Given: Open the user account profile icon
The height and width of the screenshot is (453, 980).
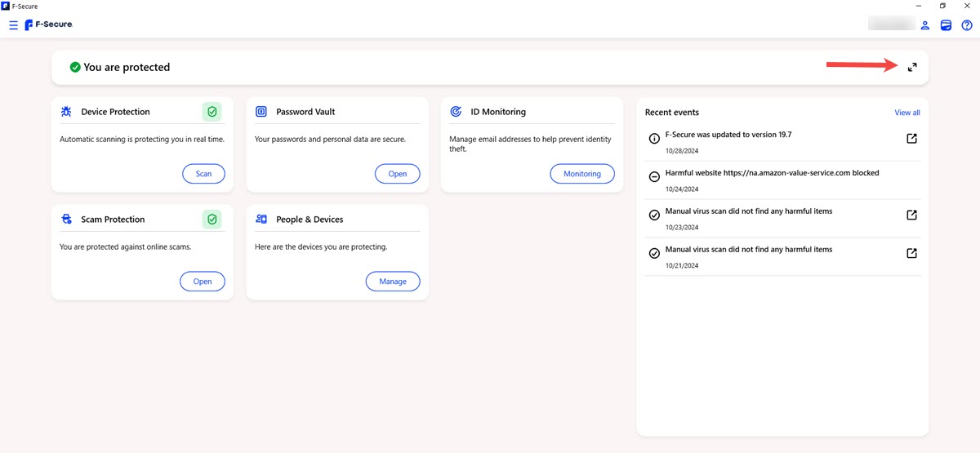Looking at the screenshot, I should [925, 25].
